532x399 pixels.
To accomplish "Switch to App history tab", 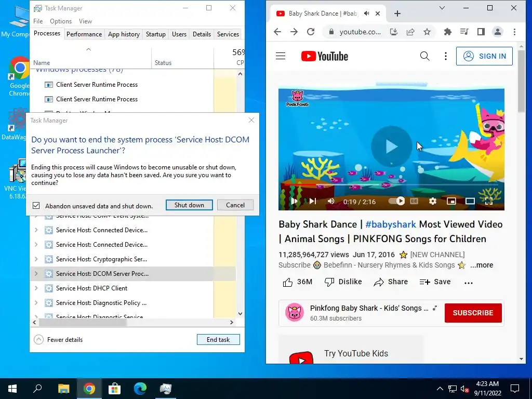I will tap(124, 34).
